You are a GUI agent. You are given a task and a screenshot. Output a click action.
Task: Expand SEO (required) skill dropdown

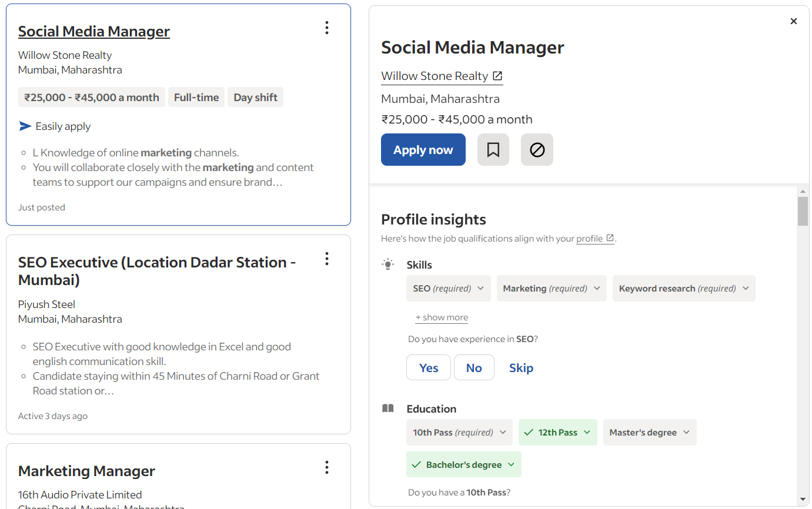449,289
